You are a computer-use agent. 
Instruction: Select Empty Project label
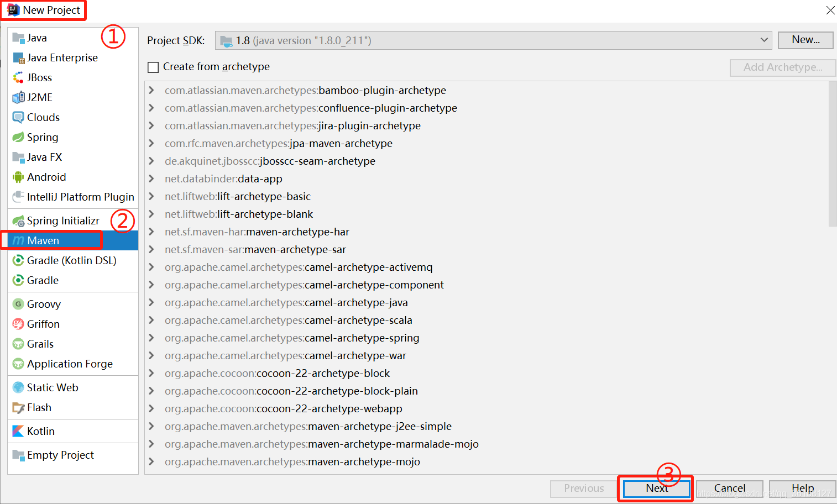click(x=61, y=455)
